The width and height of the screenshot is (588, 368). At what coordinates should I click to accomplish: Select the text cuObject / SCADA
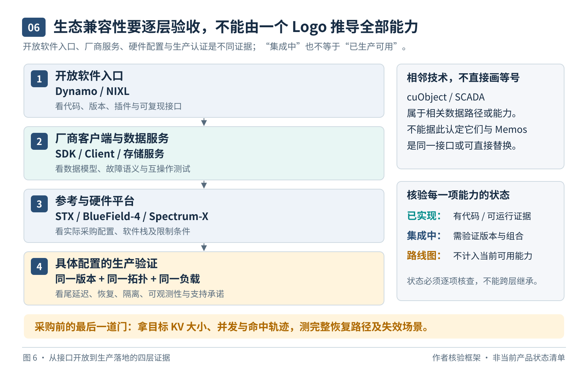[446, 97]
